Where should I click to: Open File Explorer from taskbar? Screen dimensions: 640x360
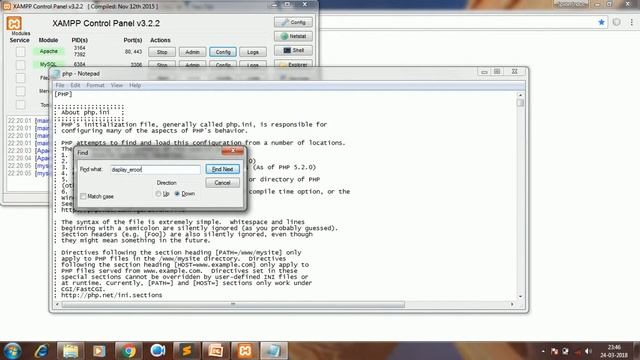[70, 351]
